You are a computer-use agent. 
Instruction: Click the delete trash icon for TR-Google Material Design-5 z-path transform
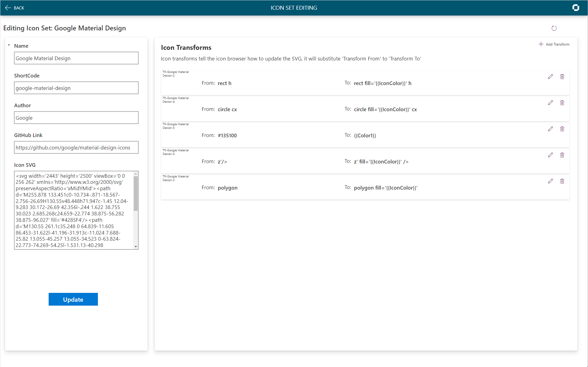click(x=562, y=155)
